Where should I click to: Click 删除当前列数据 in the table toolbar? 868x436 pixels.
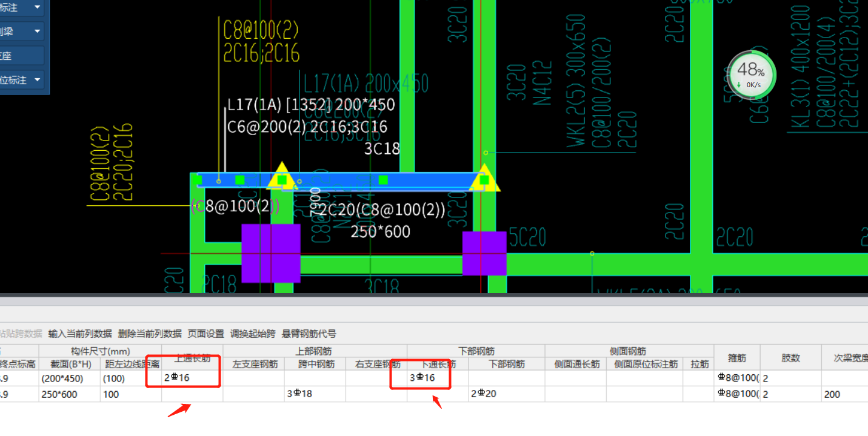click(150, 334)
